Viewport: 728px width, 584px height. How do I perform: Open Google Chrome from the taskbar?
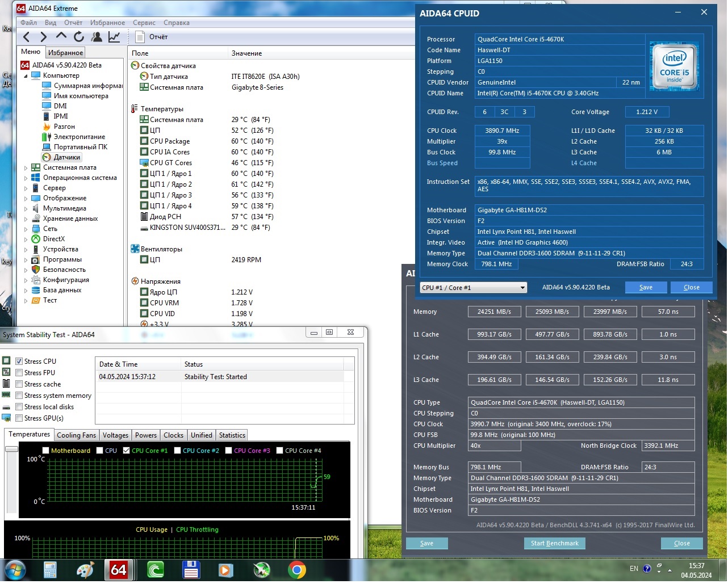296,569
